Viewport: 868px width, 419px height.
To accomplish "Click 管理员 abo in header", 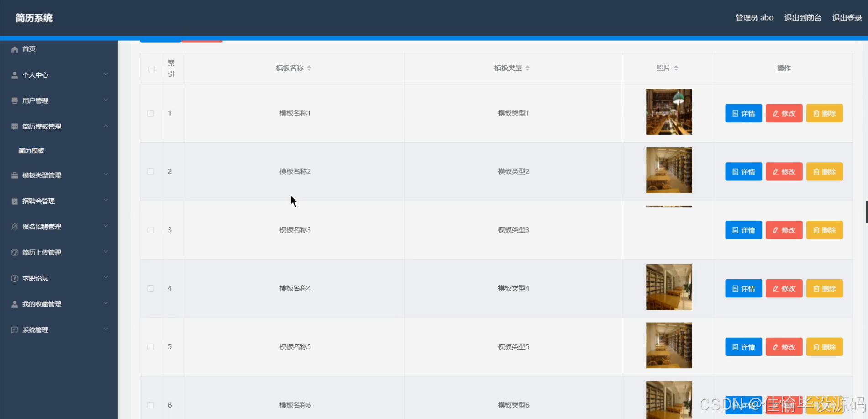I will click(754, 18).
